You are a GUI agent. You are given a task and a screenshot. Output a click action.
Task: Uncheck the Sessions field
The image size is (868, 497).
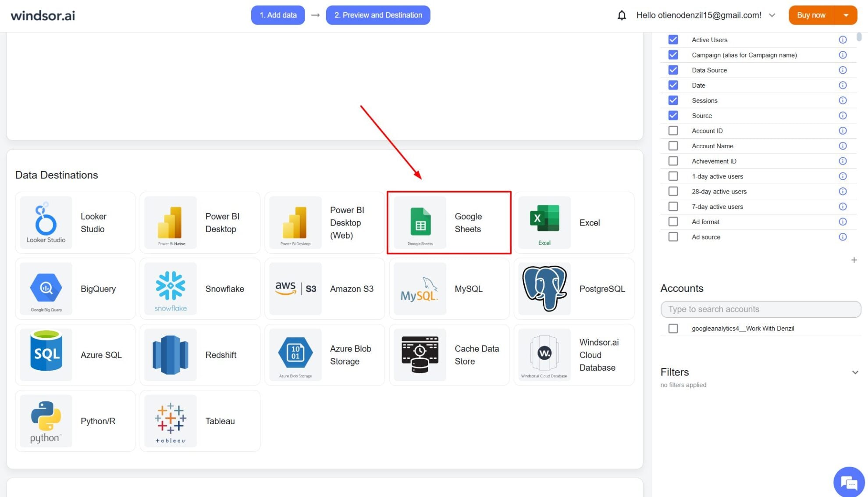click(673, 100)
